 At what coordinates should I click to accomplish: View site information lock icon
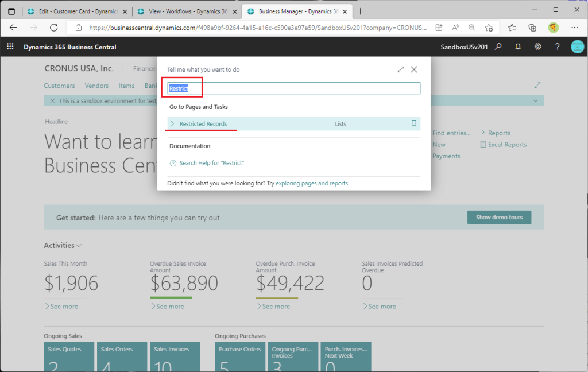tap(78, 28)
